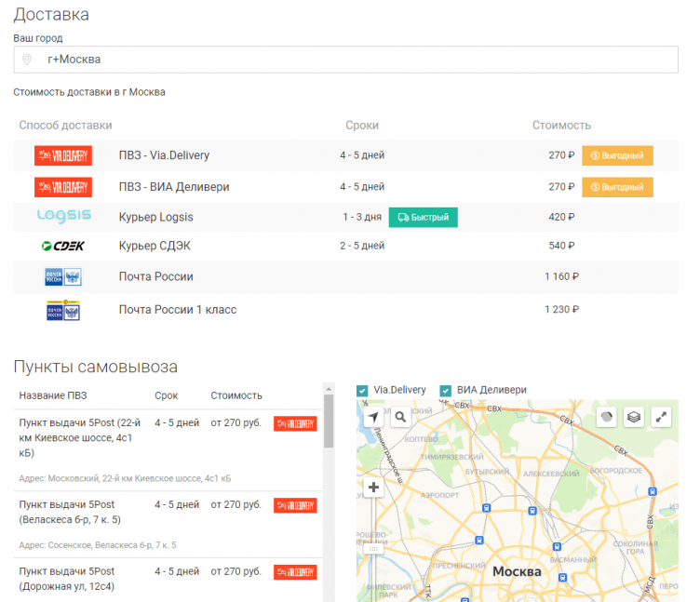Screen dimensions: 700x602
Task: Click the Logsis courier logo
Action: [x=63, y=217]
